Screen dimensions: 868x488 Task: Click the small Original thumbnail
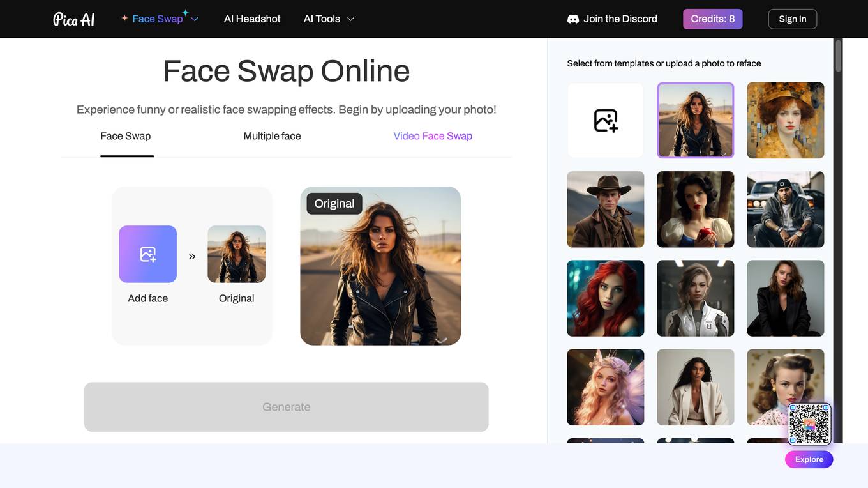point(236,254)
